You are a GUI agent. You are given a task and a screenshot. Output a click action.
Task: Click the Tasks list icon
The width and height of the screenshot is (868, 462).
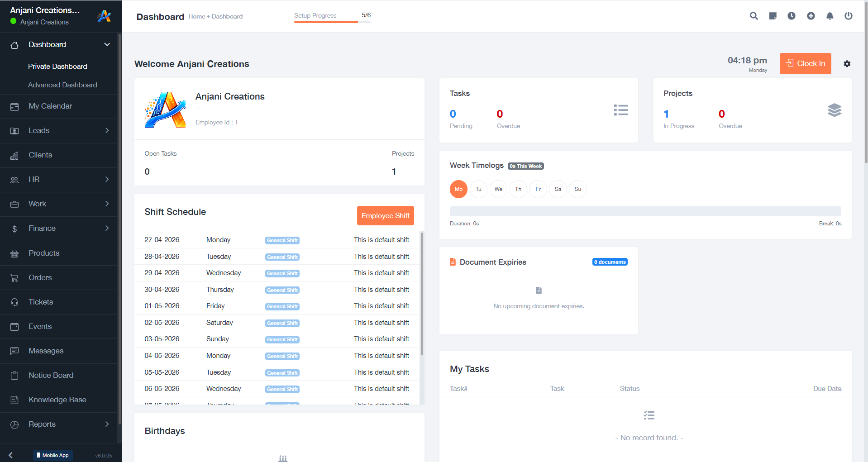pyautogui.click(x=621, y=110)
